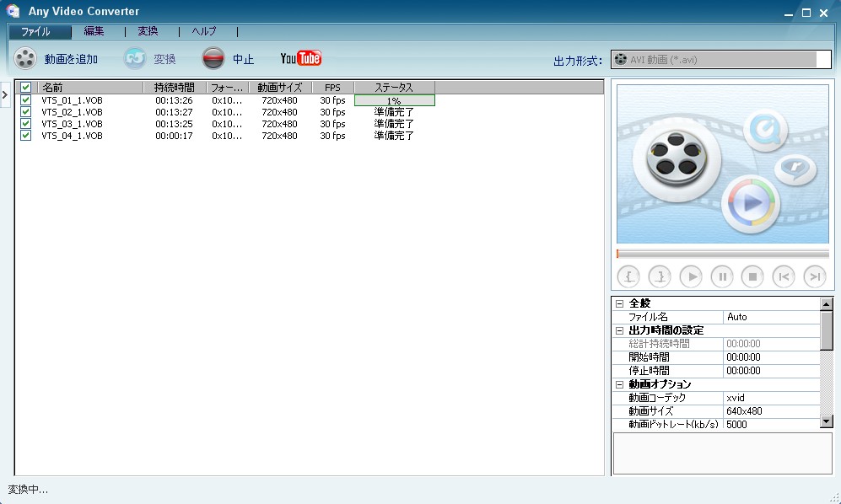Click the 1% progress bar of VTS_01_1.VOB
The image size is (841, 504).
[x=394, y=100]
